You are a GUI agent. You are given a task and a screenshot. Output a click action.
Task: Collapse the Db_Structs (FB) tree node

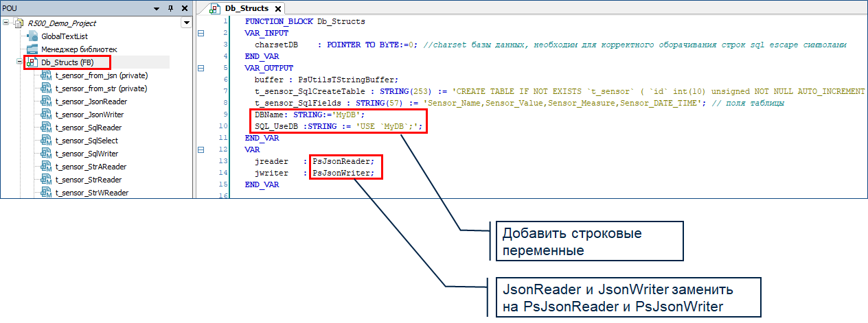click(x=19, y=62)
